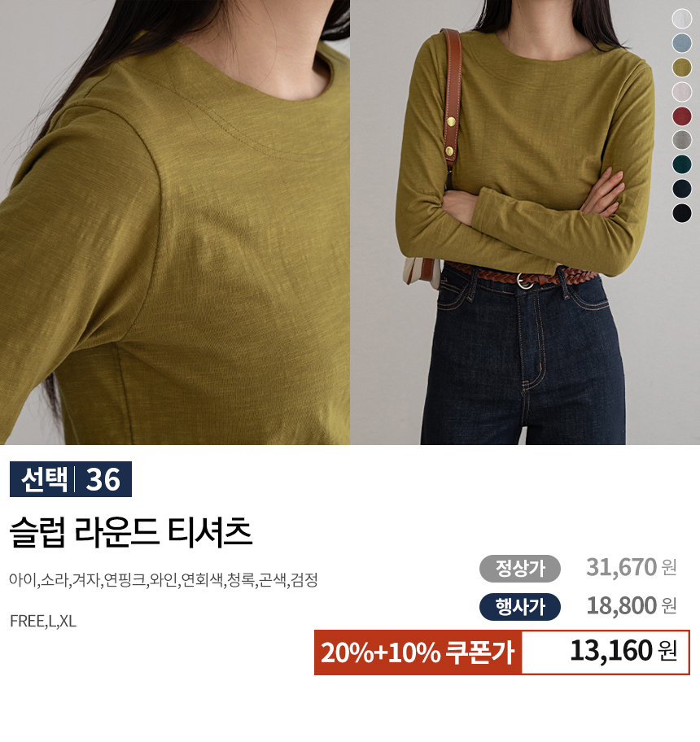
Task: Click the 정상가 price label
Action: [519, 569]
